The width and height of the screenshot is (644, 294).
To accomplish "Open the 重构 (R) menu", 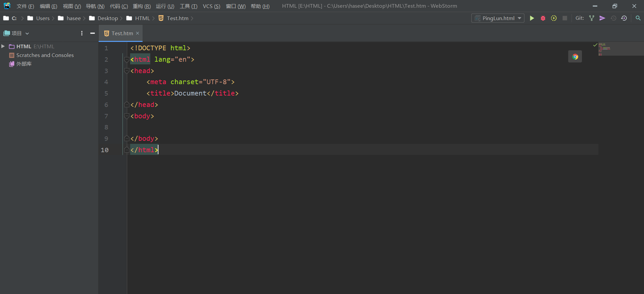I will tap(142, 6).
